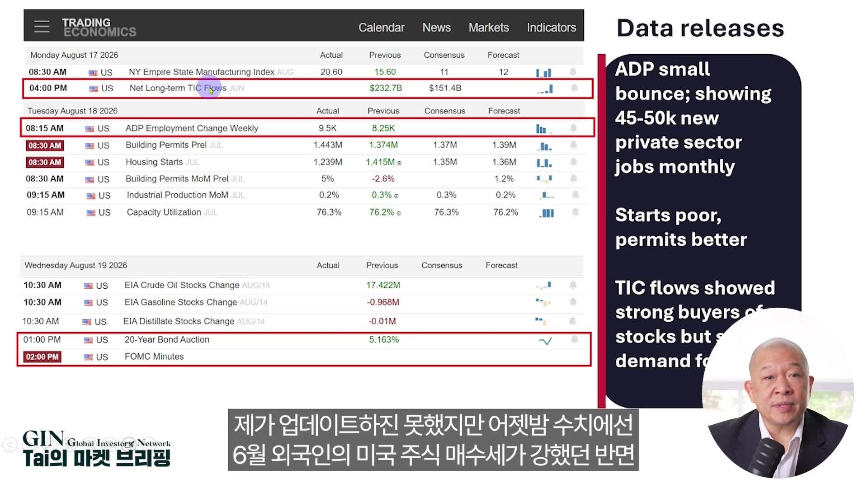The width and height of the screenshot is (868, 488).
Task: Open the Calendar menu item
Action: coord(381,28)
